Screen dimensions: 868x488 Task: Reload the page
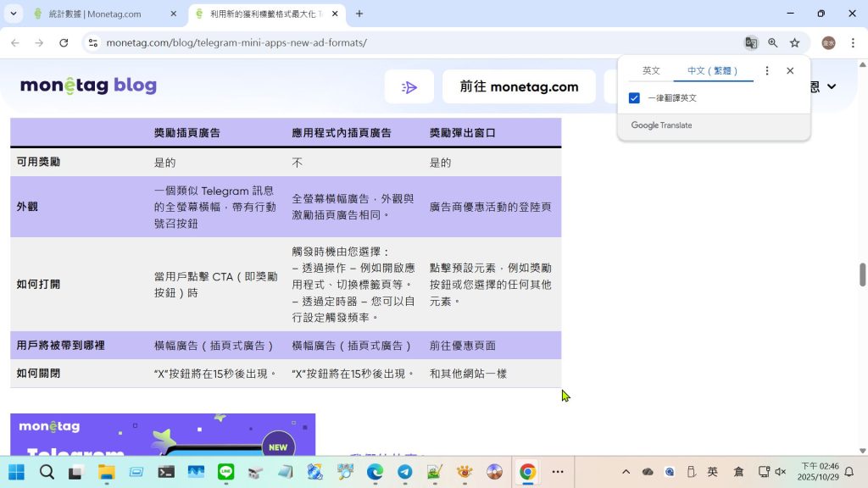click(x=64, y=42)
